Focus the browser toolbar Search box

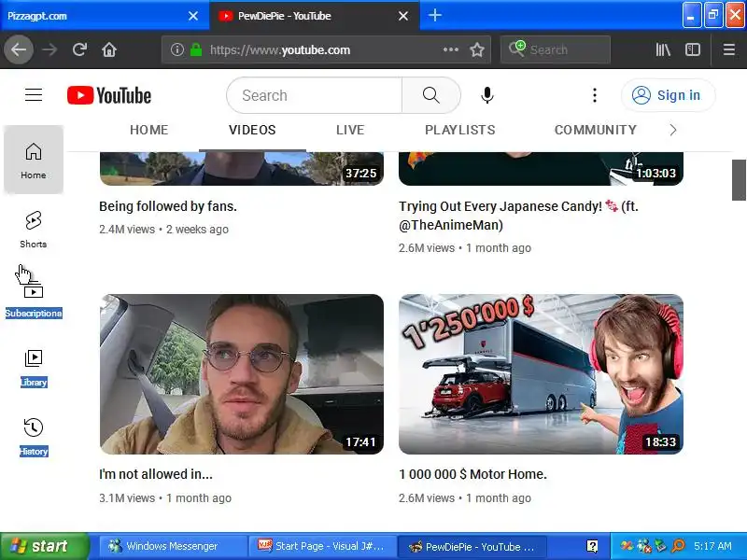pos(556,49)
